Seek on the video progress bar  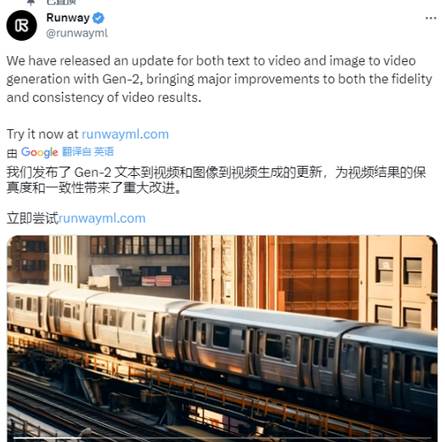click(222, 438)
